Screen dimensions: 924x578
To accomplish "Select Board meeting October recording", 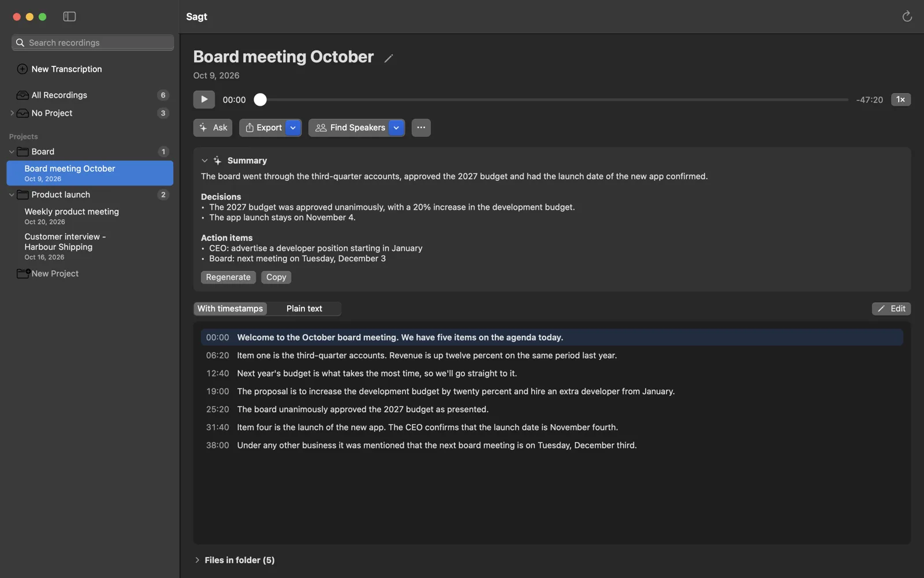I will point(90,173).
